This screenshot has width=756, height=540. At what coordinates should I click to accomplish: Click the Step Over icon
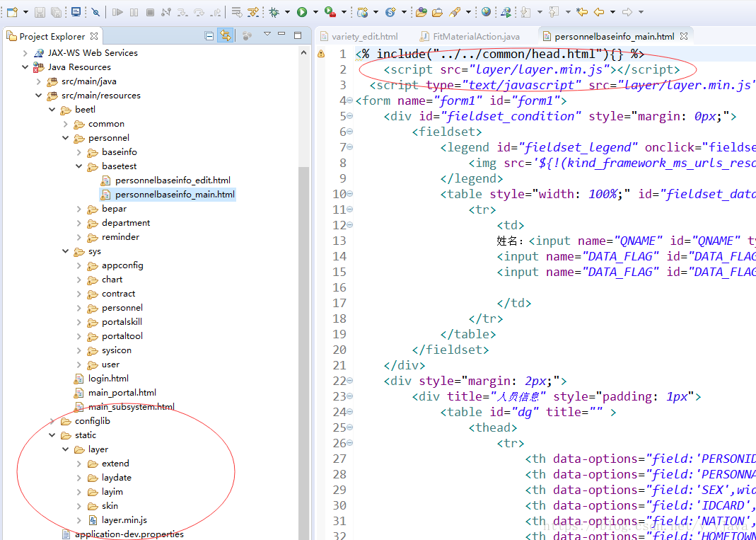pos(199,11)
